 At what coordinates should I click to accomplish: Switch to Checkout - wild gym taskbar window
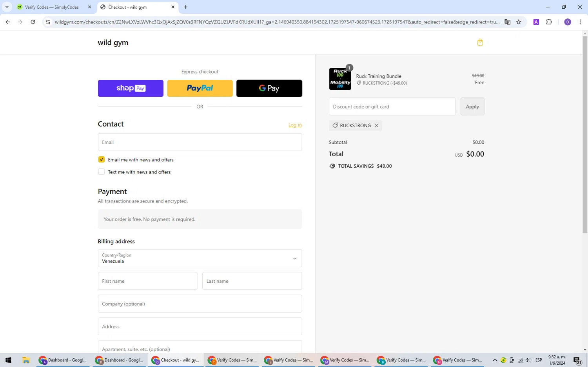click(x=176, y=360)
